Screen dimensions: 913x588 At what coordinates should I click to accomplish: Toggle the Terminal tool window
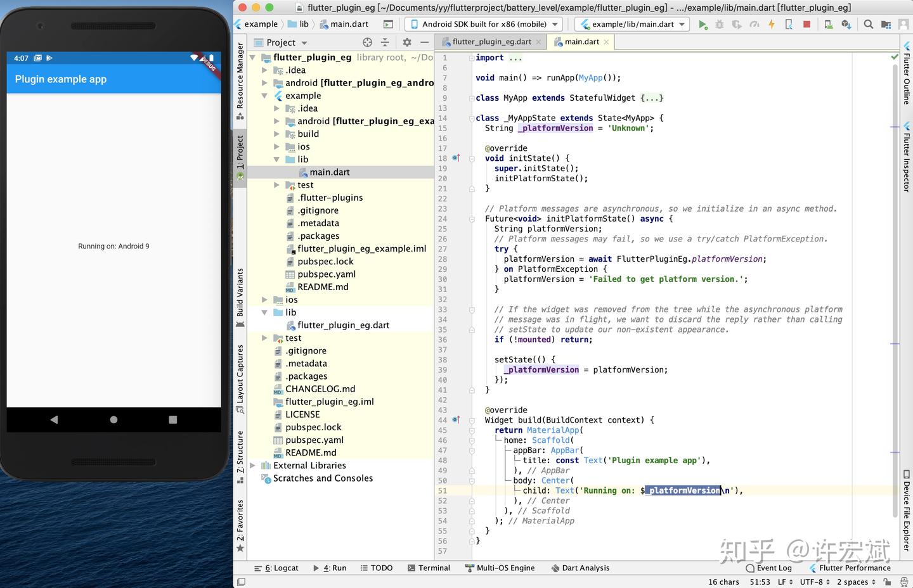pos(434,568)
